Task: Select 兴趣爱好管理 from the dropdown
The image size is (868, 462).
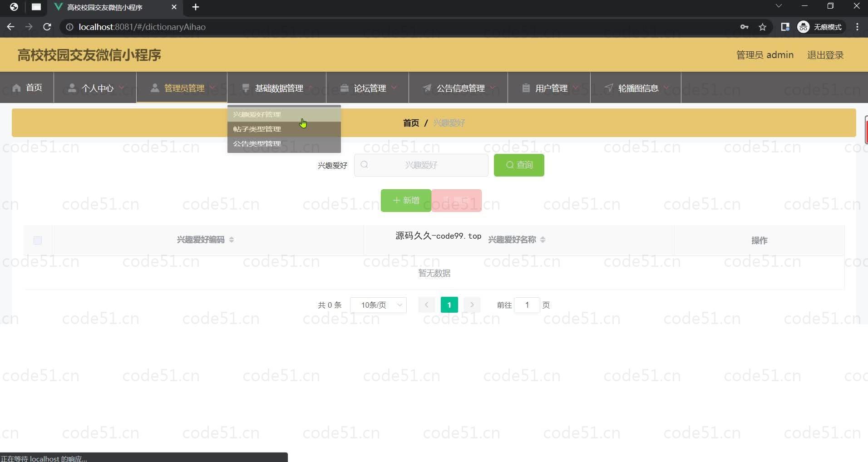Action: pos(284,114)
